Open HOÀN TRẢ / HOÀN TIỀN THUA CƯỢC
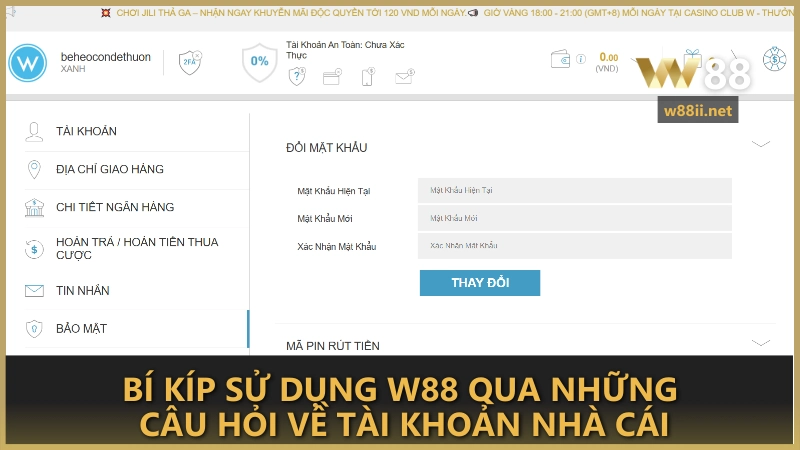Image resolution: width=800 pixels, height=450 pixels. click(137, 248)
